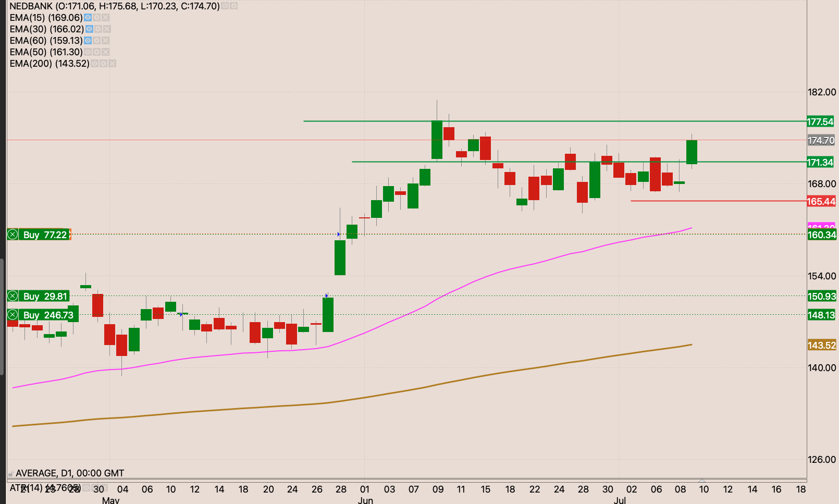Close the Buy 246.73 position with X icon

pyautogui.click(x=13, y=315)
